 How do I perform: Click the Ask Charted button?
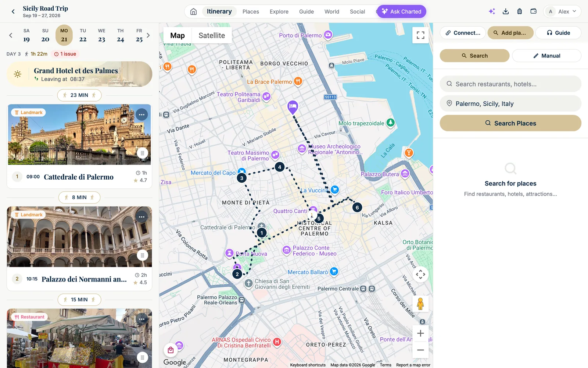click(x=401, y=11)
